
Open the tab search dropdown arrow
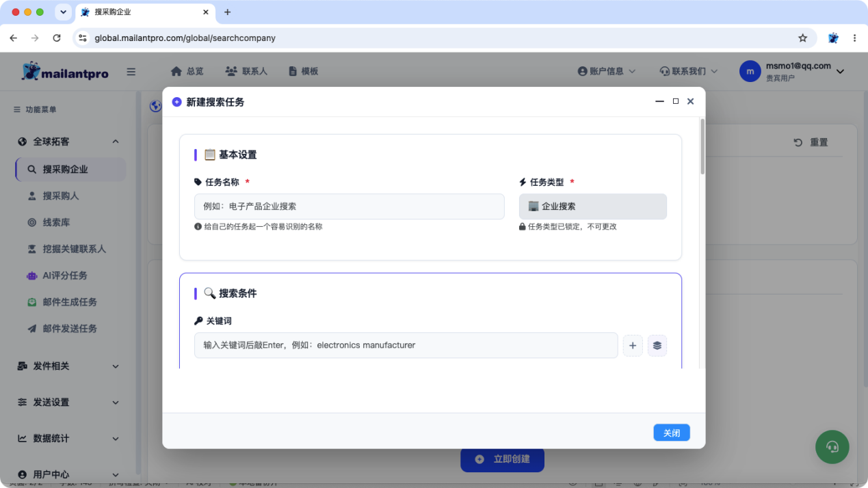[63, 12]
